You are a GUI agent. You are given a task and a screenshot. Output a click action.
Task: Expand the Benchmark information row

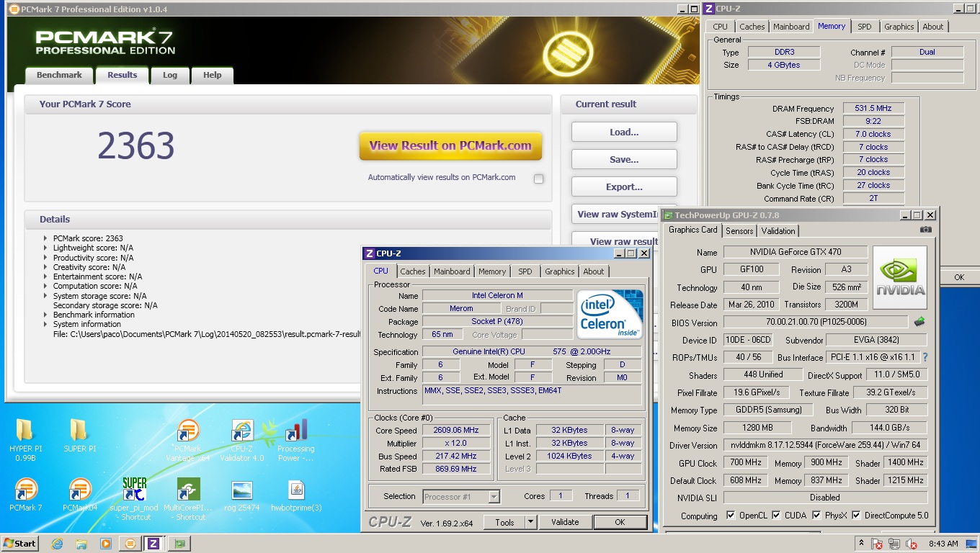point(46,315)
